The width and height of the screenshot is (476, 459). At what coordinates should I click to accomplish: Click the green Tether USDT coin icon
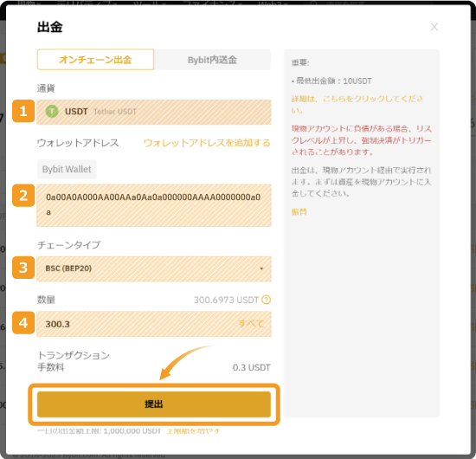tap(52, 112)
